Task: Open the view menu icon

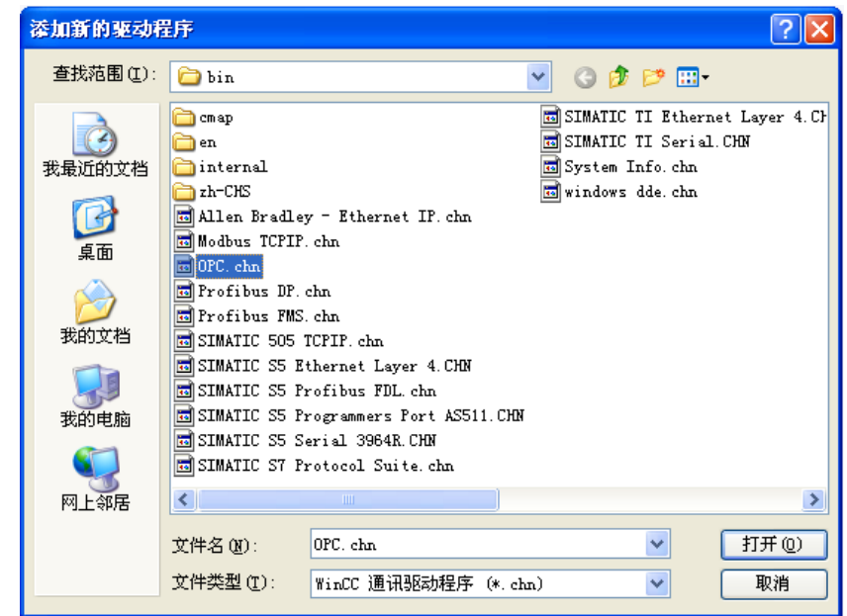Action: tap(693, 77)
